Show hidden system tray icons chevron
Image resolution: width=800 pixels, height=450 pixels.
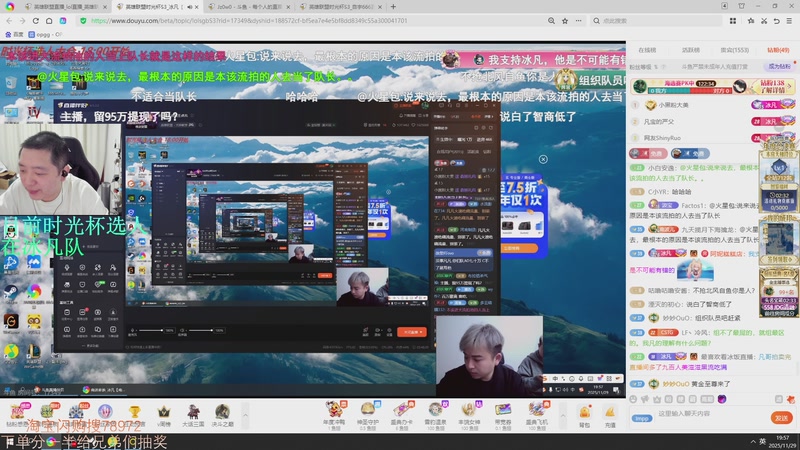click(753, 442)
